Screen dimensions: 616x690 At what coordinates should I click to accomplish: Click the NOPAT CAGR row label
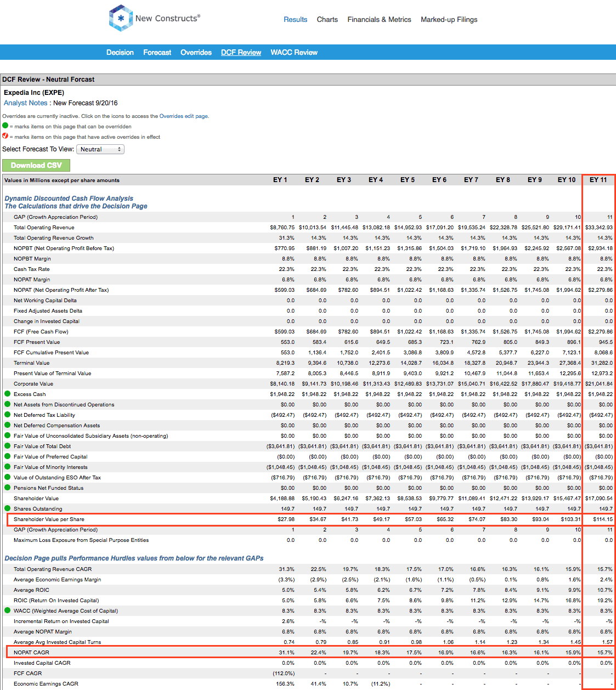click(32, 653)
